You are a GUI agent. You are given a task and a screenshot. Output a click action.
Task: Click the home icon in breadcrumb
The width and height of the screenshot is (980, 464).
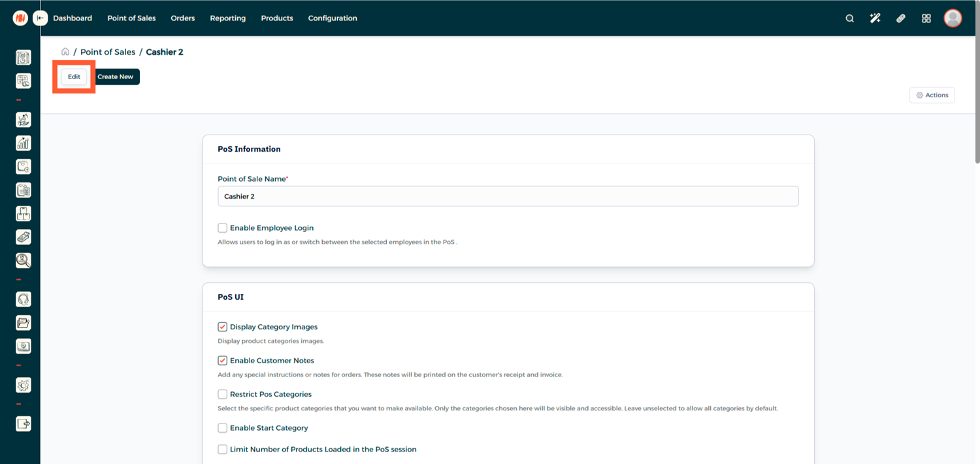tap(65, 52)
